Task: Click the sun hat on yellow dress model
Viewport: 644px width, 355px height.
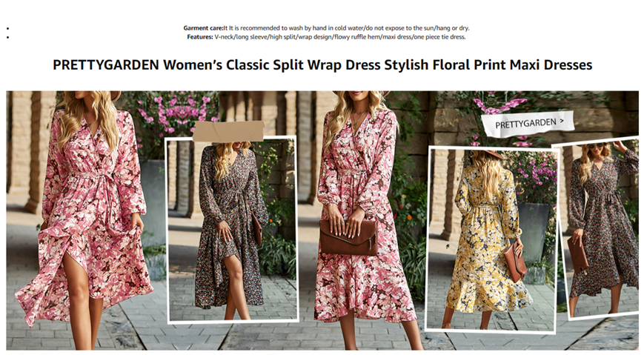Action: click(489, 153)
